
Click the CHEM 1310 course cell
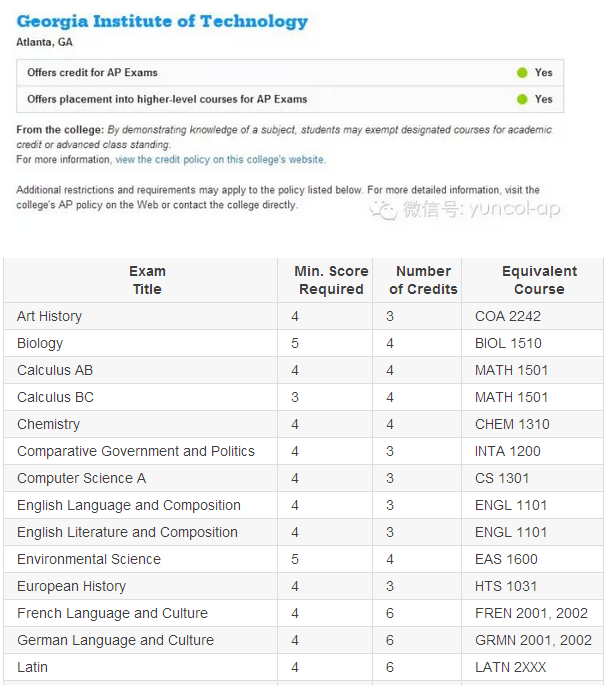point(512,424)
